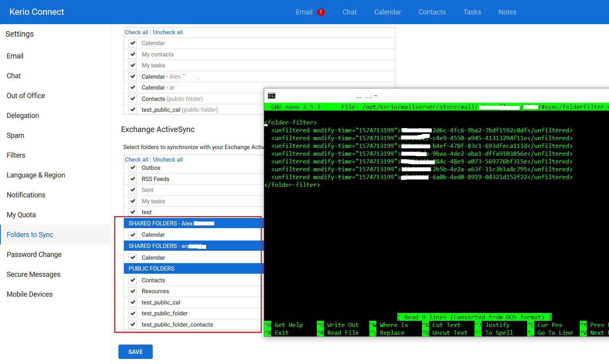Click the Go To Line shortcut in nano
The height and width of the screenshot is (364, 609).
550,333
